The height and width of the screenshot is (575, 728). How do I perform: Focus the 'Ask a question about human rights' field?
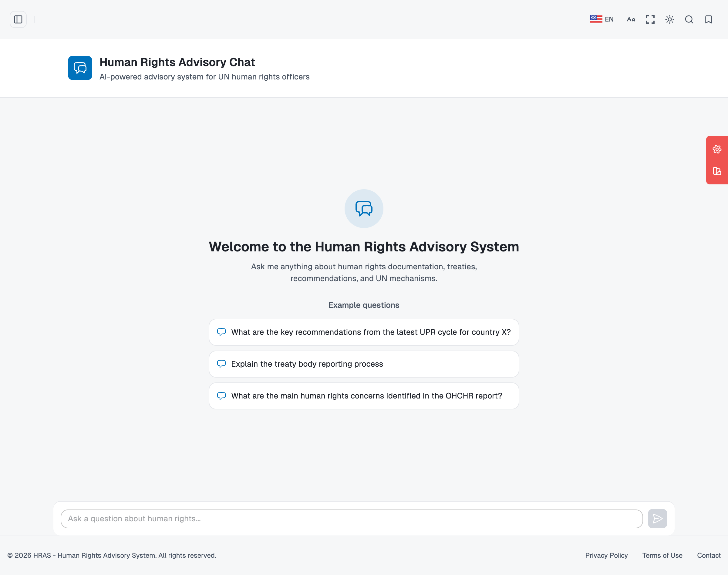(x=352, y=519)
